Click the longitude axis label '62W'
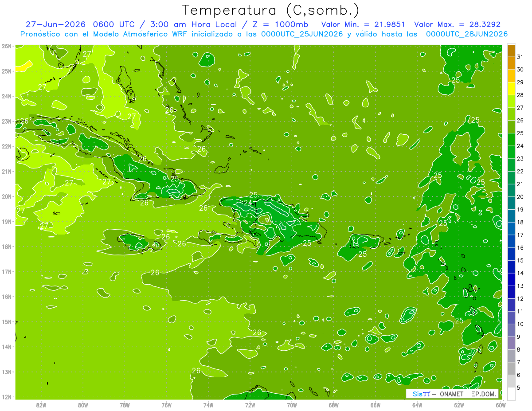This screenshot has height=411, width=532. pyautogui.click(x=459, y=404)
